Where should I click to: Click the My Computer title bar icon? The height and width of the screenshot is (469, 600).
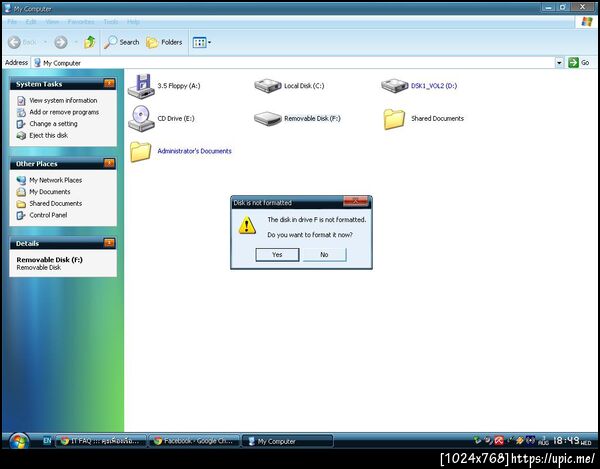point(8,8)
